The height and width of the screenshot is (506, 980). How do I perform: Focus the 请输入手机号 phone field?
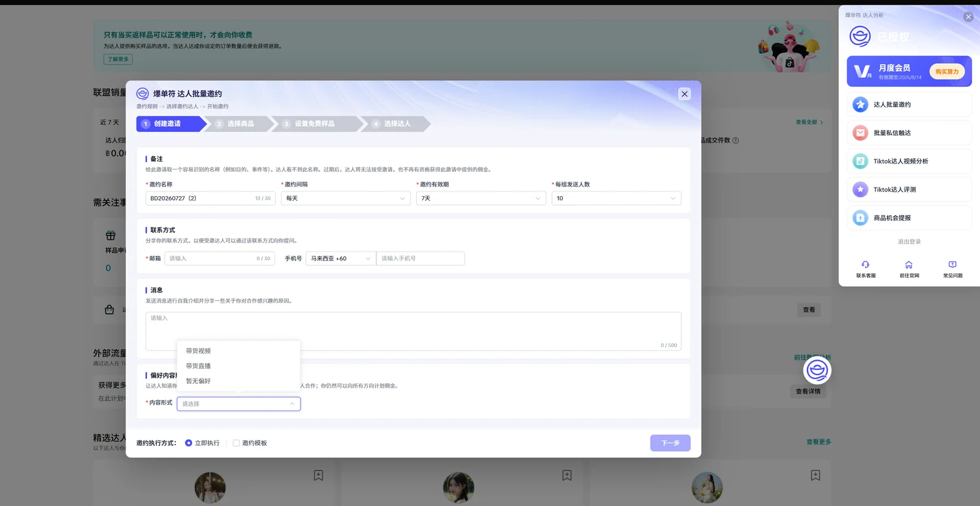[x=420, y=258]
